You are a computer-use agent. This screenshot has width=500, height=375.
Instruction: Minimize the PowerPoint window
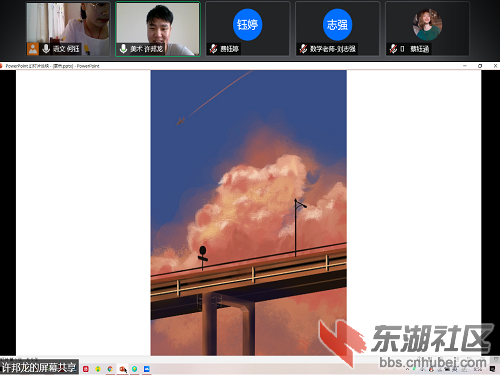pyautogui.click(x=465, y=66)
